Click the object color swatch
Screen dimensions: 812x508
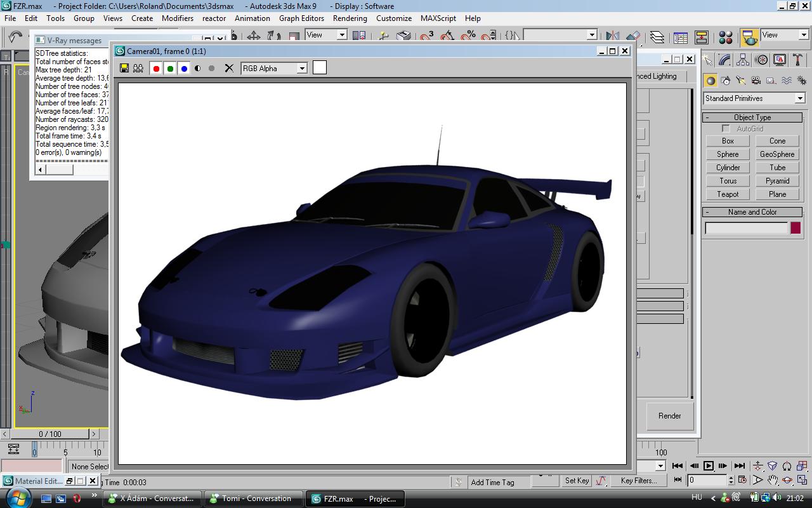(796, 228)
